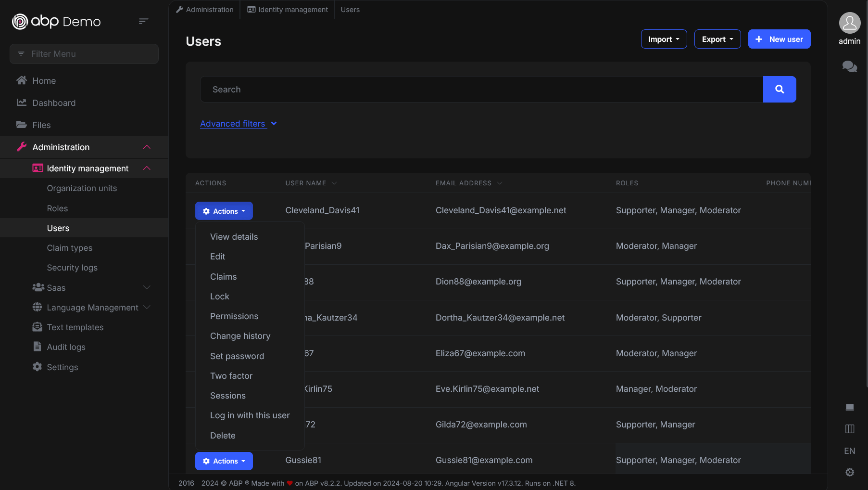Open the Import dropdown
Screen dimensions: 868x490
tap(664, 39)
